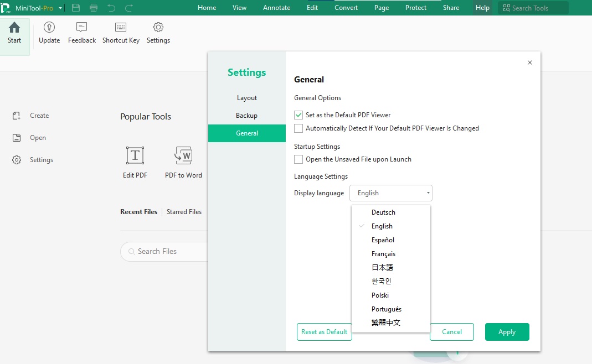
Task: Launch the PDF to Word tool
Action: pos(183,156)
